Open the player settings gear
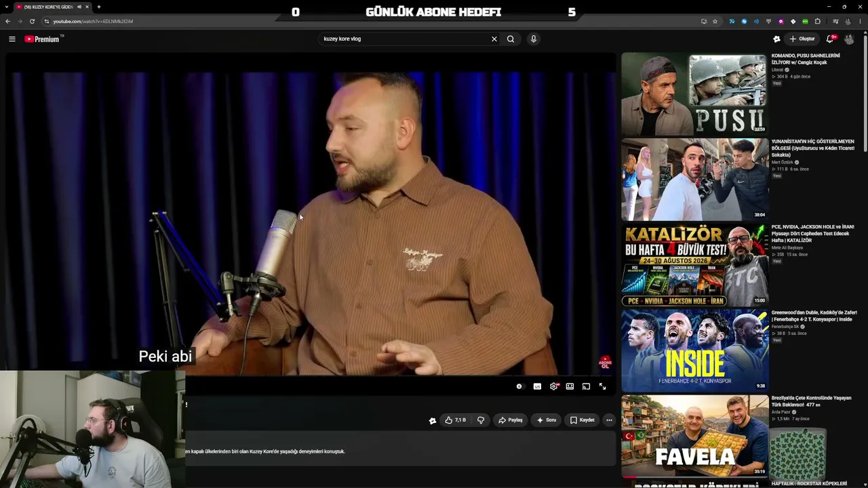Screen dimensions: 868x488 point(554,386)
